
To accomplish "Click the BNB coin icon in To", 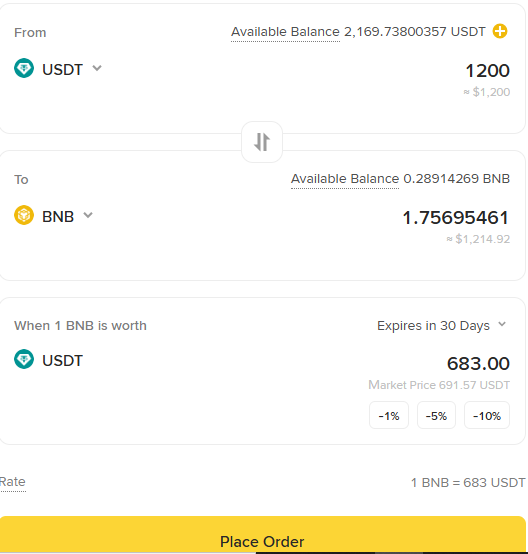I will [x=24, y=215].
